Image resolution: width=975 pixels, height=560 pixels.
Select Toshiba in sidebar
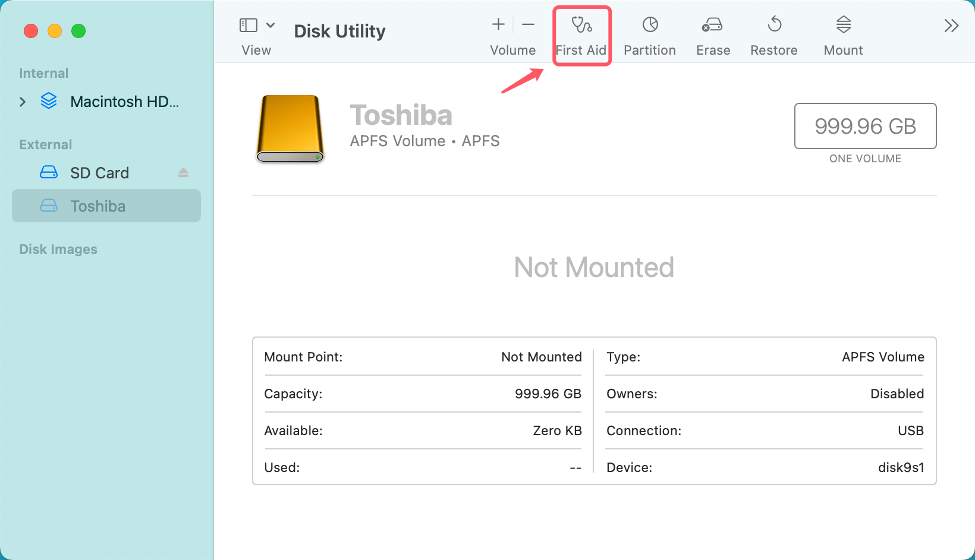pos(98,206)
